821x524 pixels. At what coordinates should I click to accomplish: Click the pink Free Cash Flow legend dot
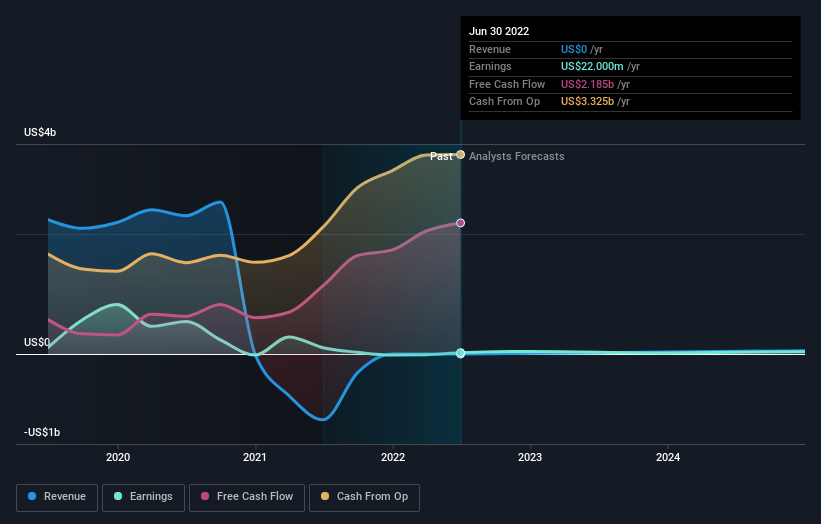click(205, 496)
